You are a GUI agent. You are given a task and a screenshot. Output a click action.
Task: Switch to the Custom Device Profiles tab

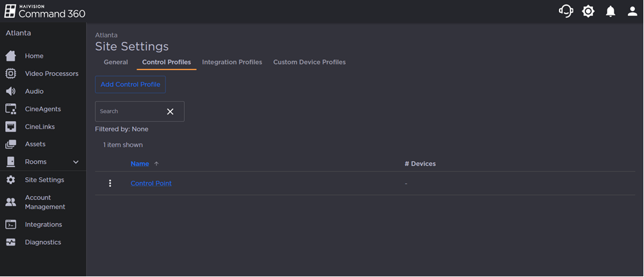pyautogui.click(x=309, y=62)
